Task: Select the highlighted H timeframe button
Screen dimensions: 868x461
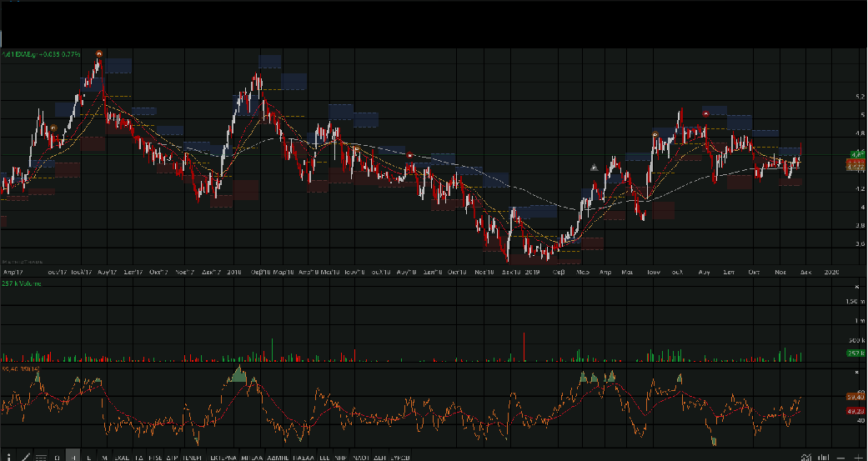Action: [73, 457]
